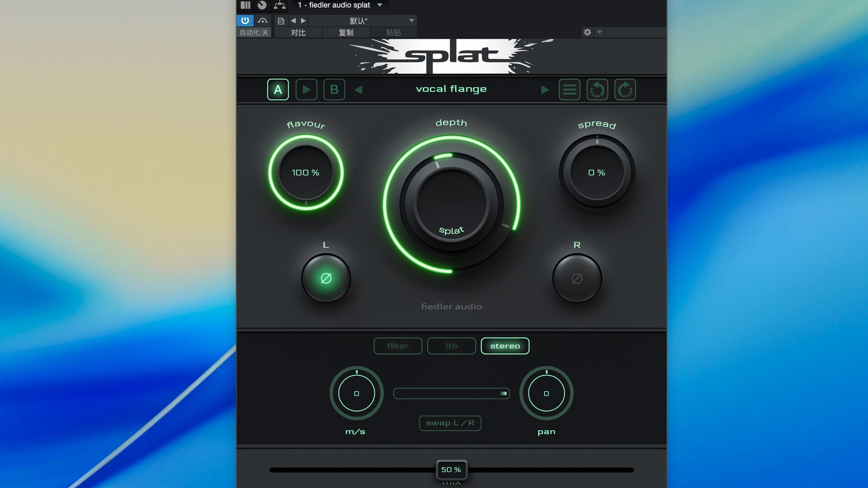868x488 pixels.
Task: Click the pan knob
Action: click(x=547, y=394)
